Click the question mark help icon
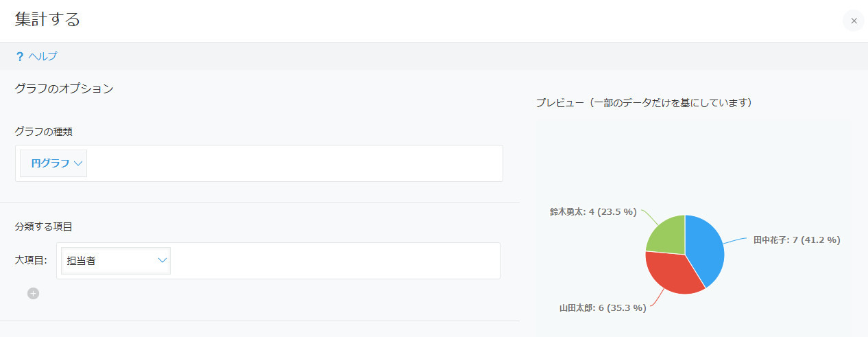 (x=19, y=56)
